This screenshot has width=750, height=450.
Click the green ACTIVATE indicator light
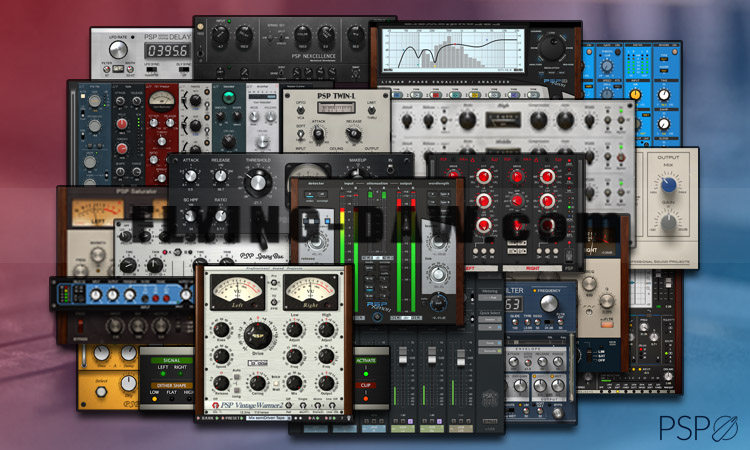click(x=366, y=374)
